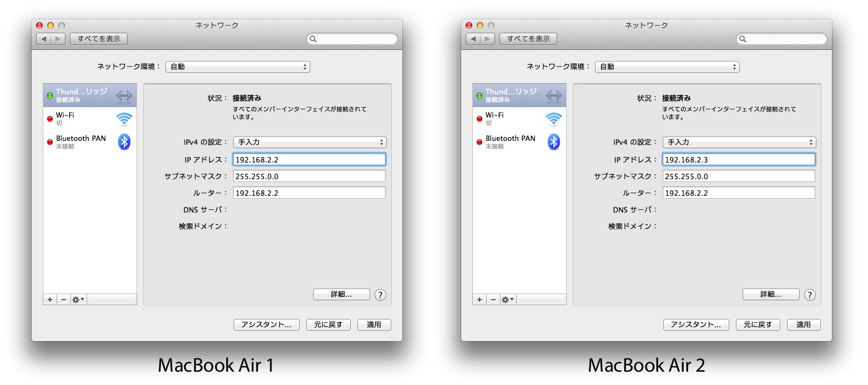The height and width of the screenshot is (385, 868).
Task: Open help with question mark in MacBook Air 2
Action: click(810, 295)
